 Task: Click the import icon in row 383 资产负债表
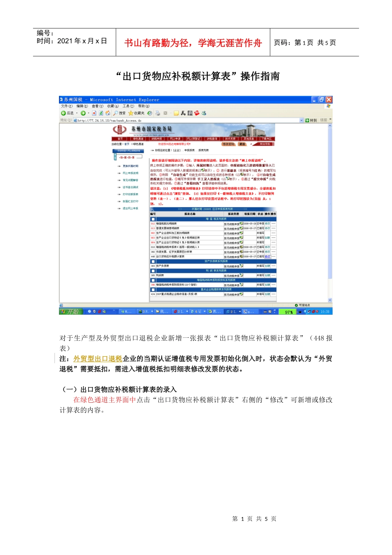pyautogui.click(x=241, y=266)
